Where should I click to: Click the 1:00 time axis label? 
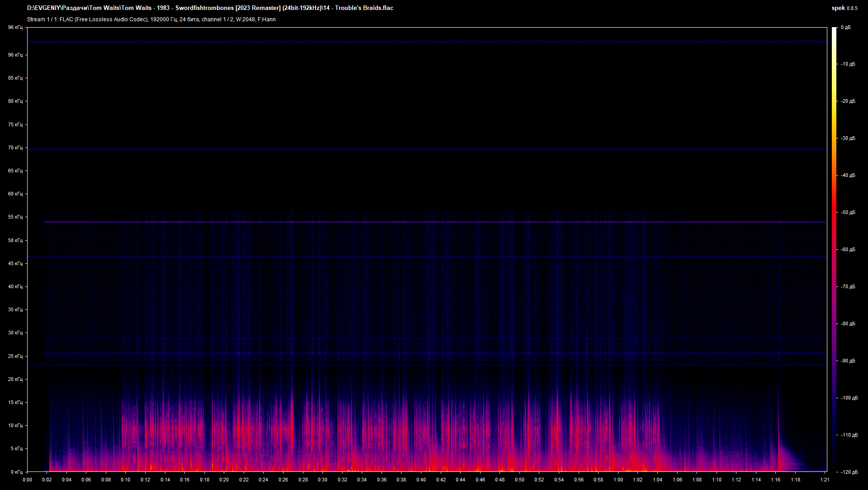pyautogui.click(x=618, y=480)
